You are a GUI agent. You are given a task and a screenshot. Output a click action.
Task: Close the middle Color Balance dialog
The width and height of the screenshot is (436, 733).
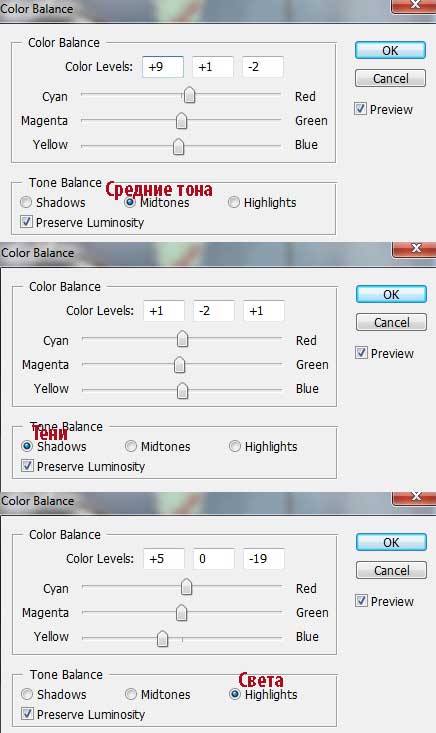[415, 249]
